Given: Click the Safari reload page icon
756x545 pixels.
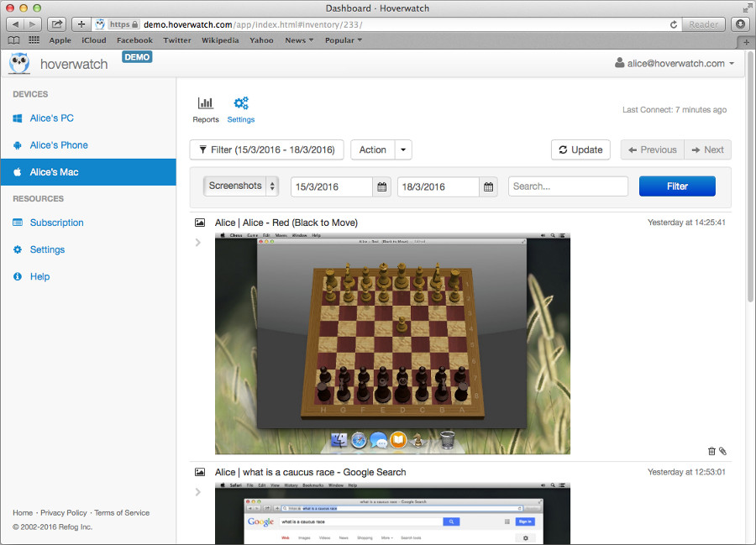Looking at the screenshot, I should pos(674,24).
